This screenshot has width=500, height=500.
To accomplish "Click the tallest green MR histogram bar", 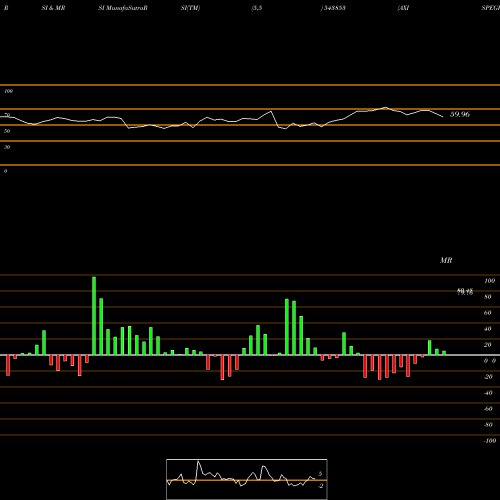I will pos(94,316).
